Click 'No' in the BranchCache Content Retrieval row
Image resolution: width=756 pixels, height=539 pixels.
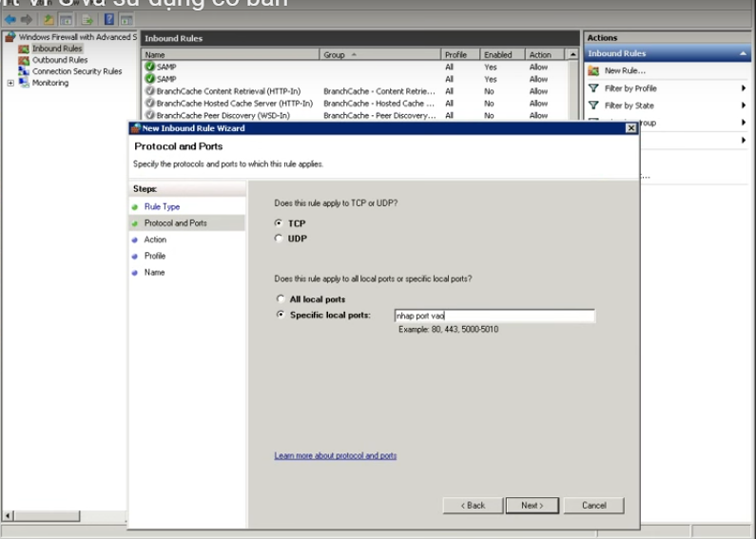coord(489,91)
